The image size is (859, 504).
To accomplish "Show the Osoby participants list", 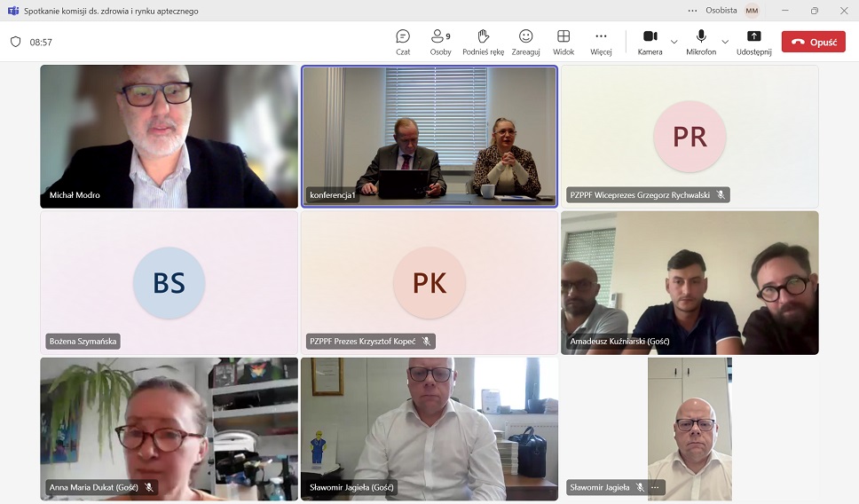I will point(440,41).
